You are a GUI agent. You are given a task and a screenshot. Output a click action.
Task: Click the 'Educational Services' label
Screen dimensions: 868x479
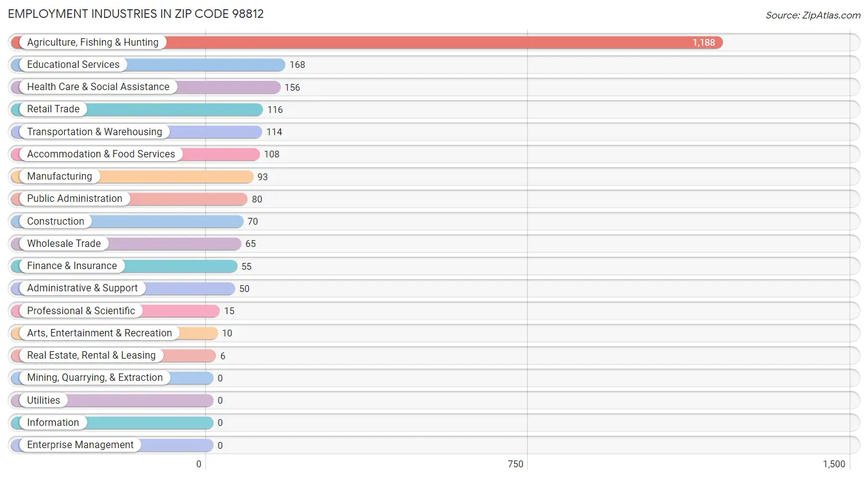[73, 65]
